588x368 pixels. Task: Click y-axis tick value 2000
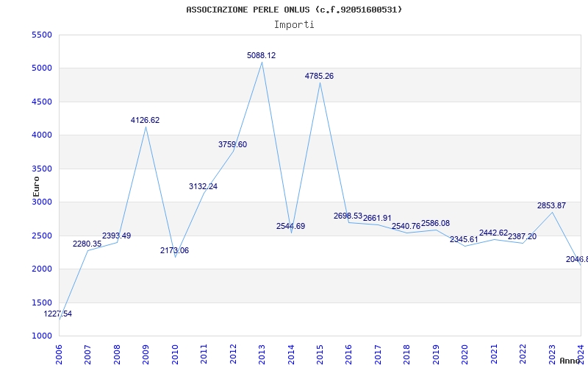coord(42,269)
